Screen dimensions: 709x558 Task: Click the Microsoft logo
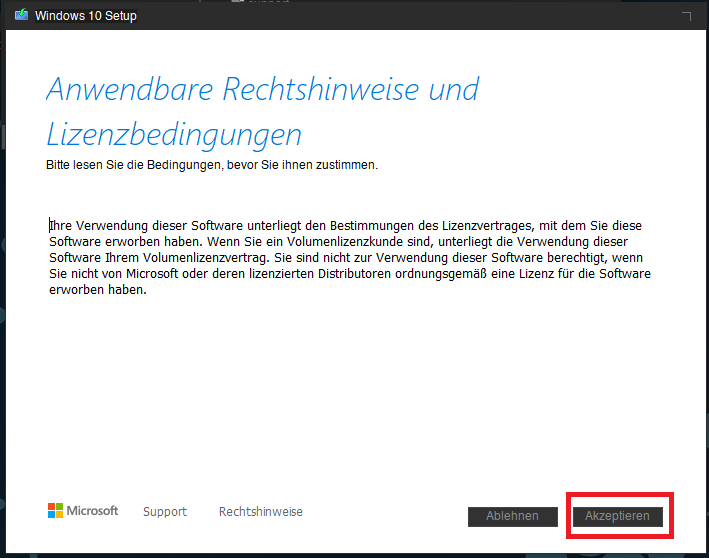coord(83,511)
